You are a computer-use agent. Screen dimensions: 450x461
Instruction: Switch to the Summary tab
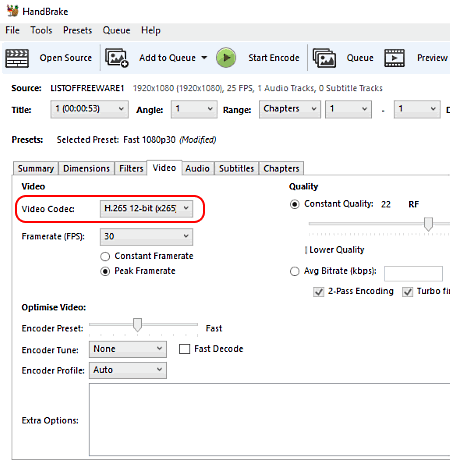(x=36, y=168)
